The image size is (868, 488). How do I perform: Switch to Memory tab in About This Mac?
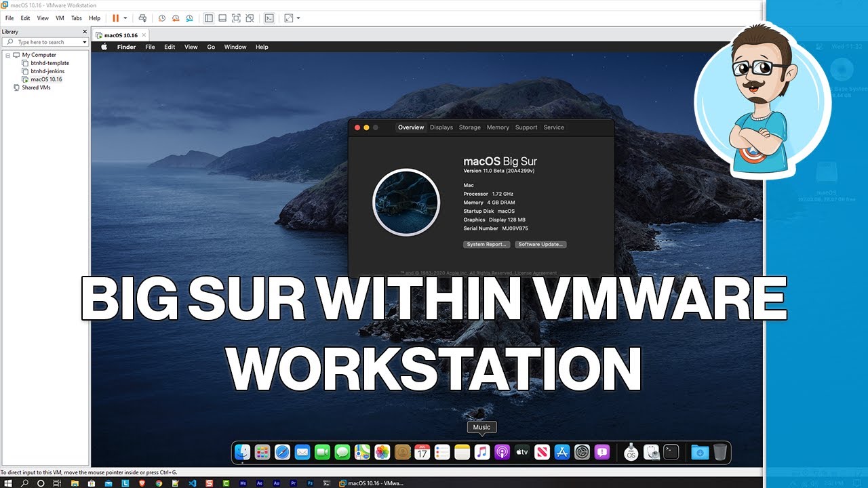click(498, 127)
